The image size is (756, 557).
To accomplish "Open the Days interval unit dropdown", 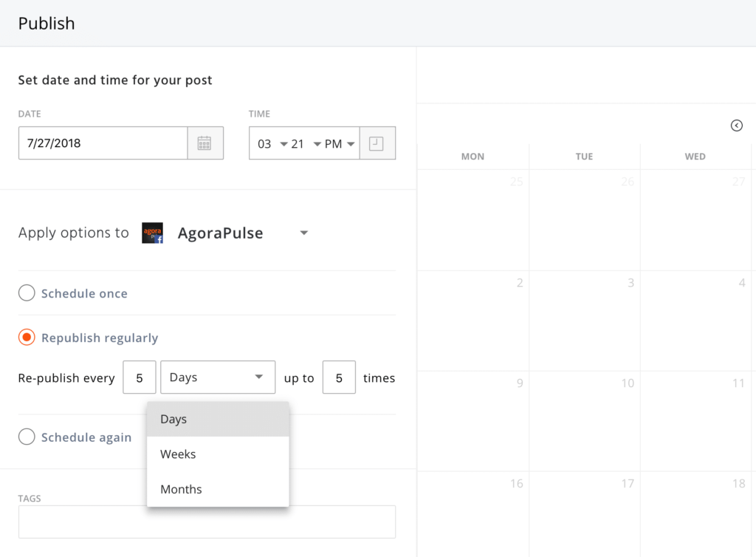I will (217, 377).
